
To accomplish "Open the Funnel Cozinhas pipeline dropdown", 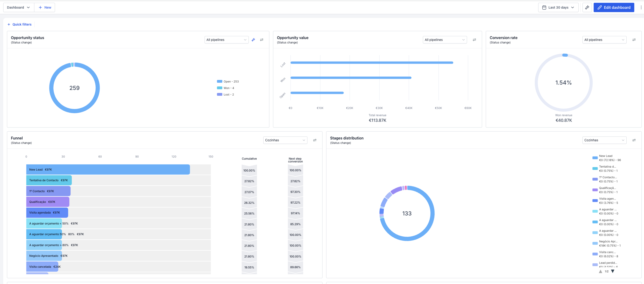I will pos(285,140).
